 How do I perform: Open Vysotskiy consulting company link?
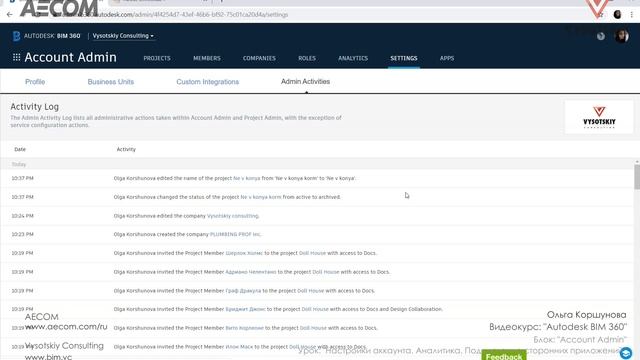pyautogui.click(x=233, y=216)
